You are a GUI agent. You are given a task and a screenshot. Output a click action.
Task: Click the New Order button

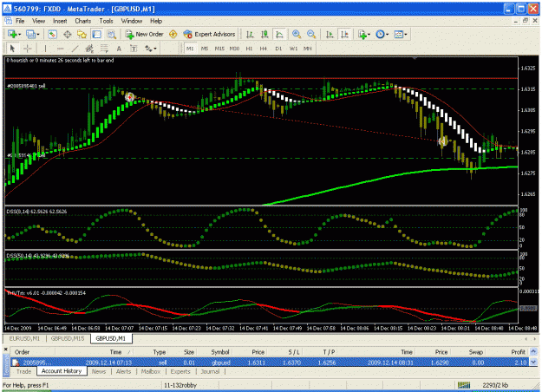click(x=144, y=34)
